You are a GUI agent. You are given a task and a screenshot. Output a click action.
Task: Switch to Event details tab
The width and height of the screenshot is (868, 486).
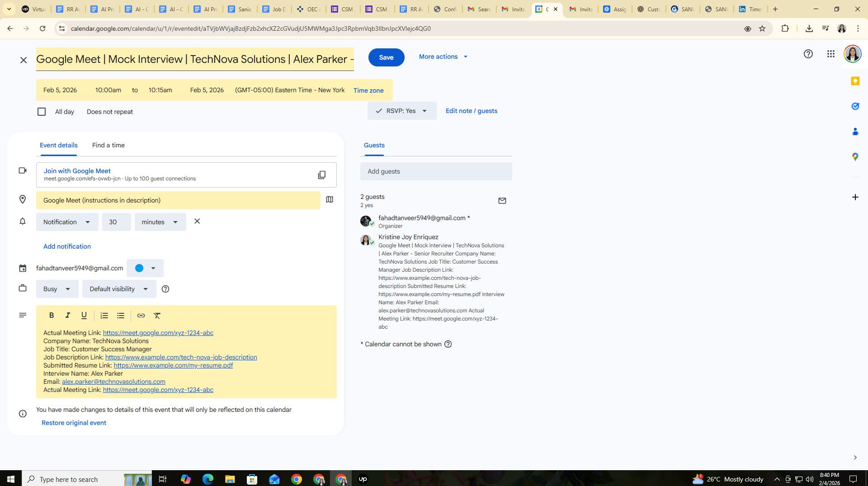tap(59, 145)
